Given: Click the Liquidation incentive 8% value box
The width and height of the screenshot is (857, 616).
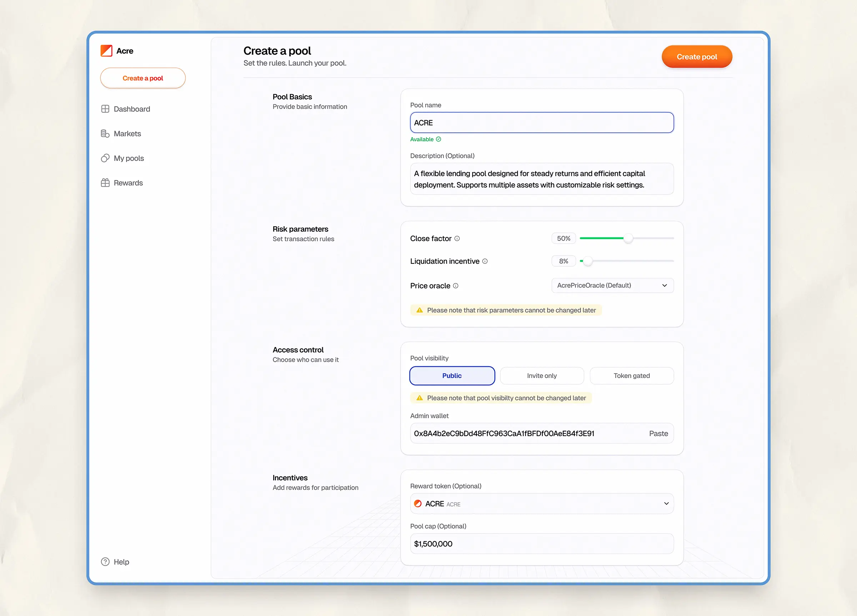Looking at the screenshot, I should [x=563, y=261].
